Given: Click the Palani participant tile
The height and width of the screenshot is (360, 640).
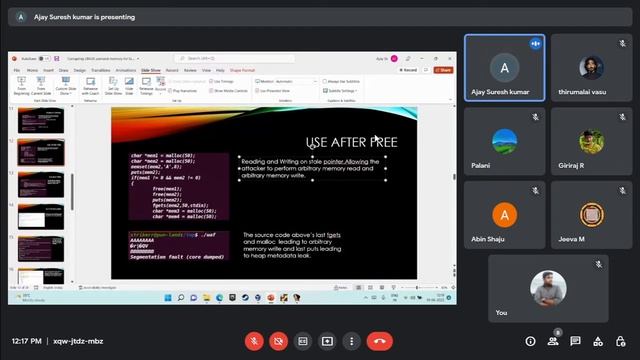Looking at the screenshot, I should coord(504,141).
